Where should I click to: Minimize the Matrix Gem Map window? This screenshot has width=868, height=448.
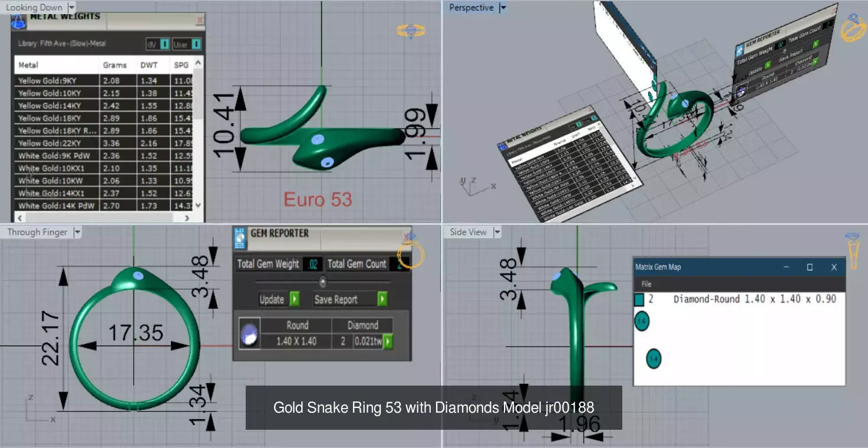click(786, 267)
